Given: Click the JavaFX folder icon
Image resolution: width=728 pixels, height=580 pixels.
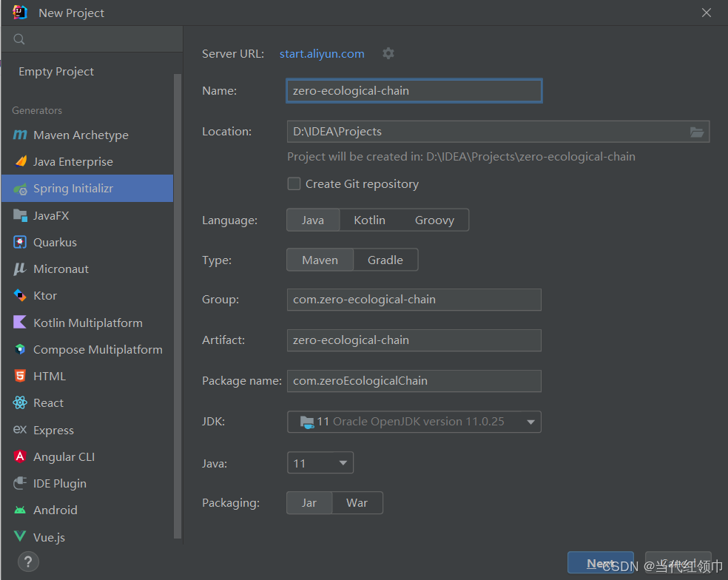Looking at the screenshot, I should (x=20, y=215).
